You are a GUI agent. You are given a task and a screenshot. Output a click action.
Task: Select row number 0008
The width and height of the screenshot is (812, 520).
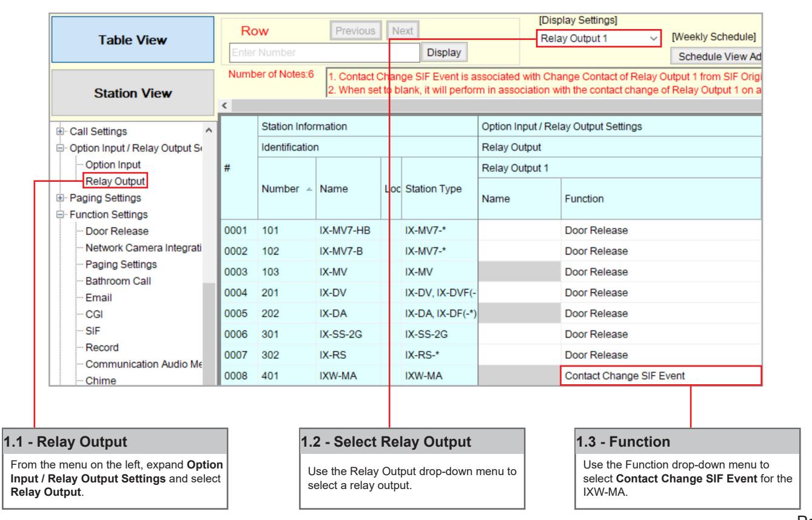coord(238,376)
